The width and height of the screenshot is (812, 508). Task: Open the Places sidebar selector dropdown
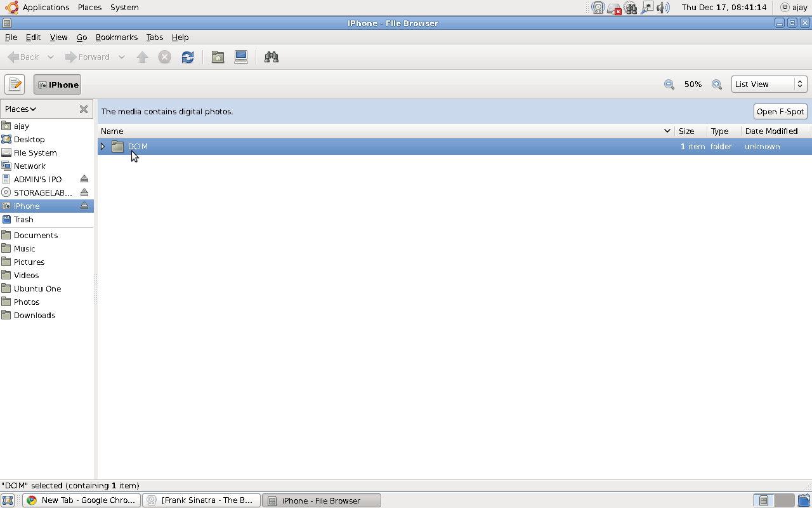click(21, 109)
